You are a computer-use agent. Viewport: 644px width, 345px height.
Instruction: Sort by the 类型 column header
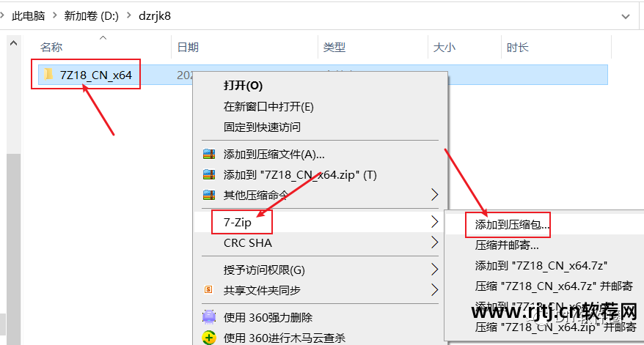point(334,47)
